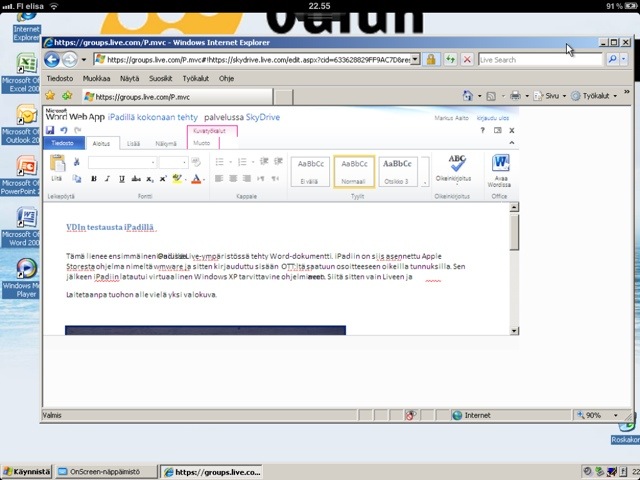
Task: Select the Normaali style box
Action: point(355,170)
